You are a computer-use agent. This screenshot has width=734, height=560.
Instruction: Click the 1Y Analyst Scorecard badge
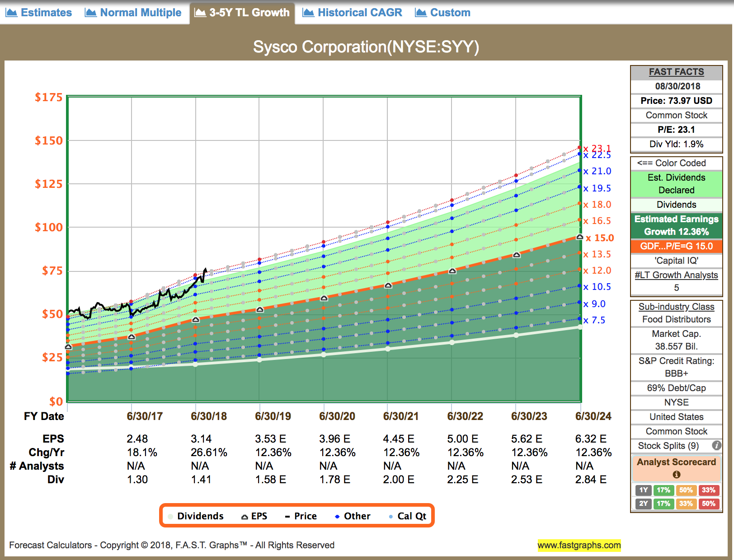(x=643, y=490)
